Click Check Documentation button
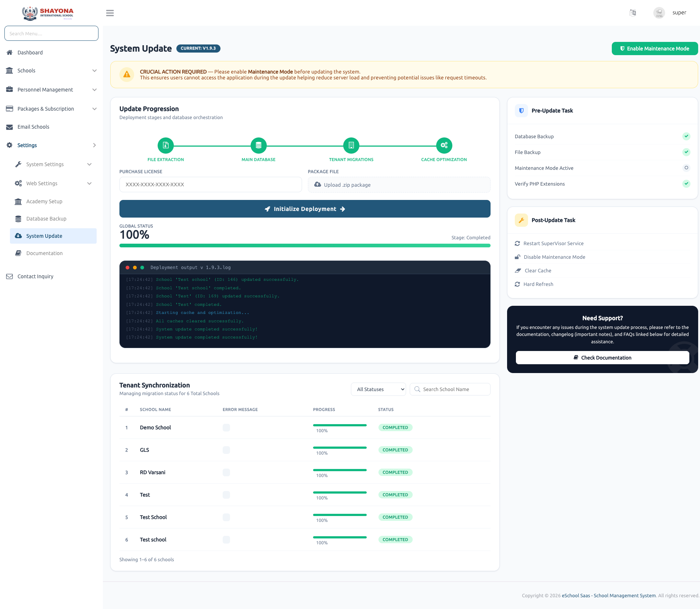The width and height of the screenshot is (700, 609). 602,358
